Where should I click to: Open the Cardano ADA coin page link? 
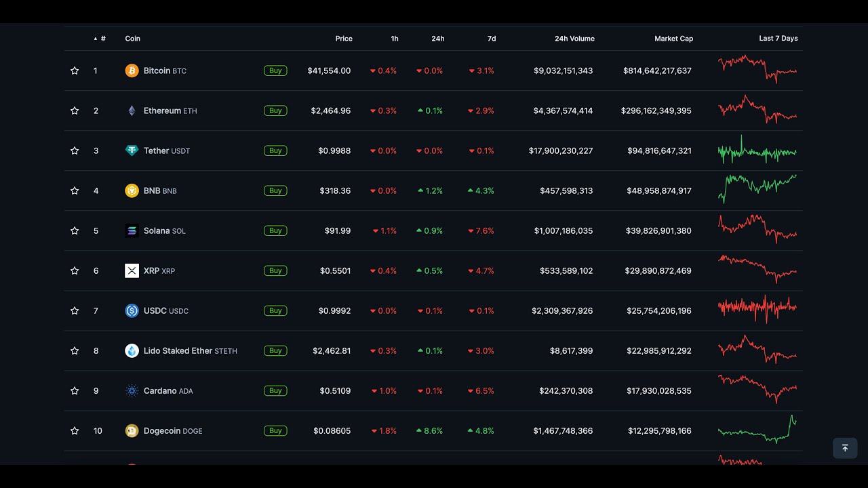pyautogui.click(x=168, y=390)
